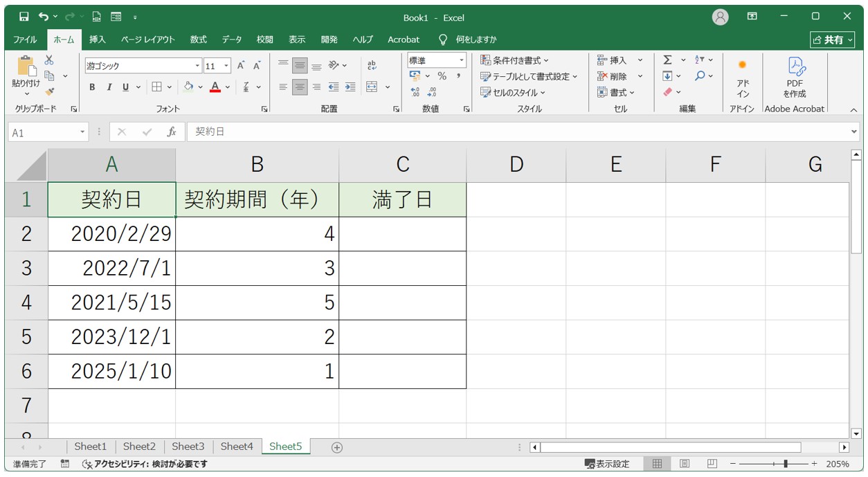Toggle Bold formatting
868x477 pixels.
point(92,87)
